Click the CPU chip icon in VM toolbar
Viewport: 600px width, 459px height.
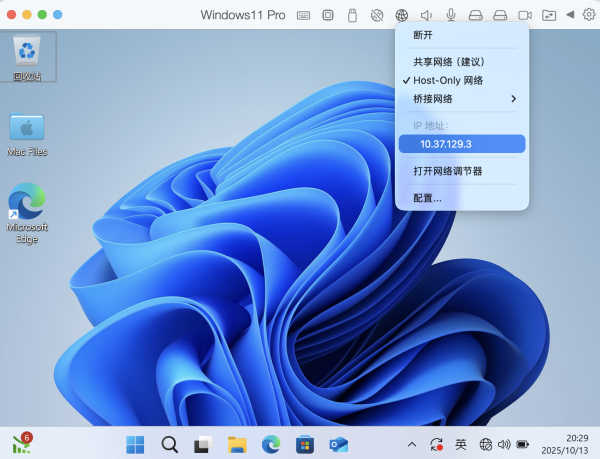327,15
